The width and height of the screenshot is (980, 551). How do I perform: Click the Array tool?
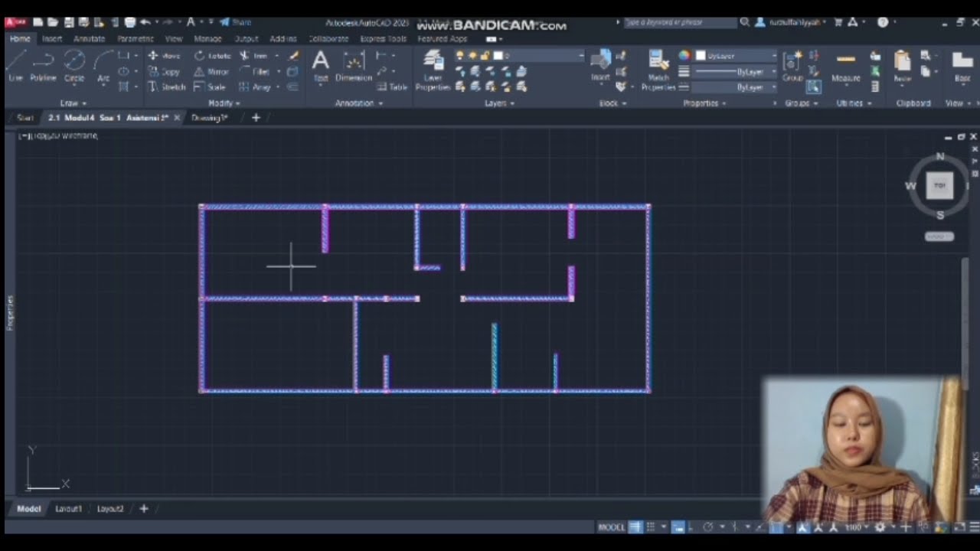coord(255,87)
